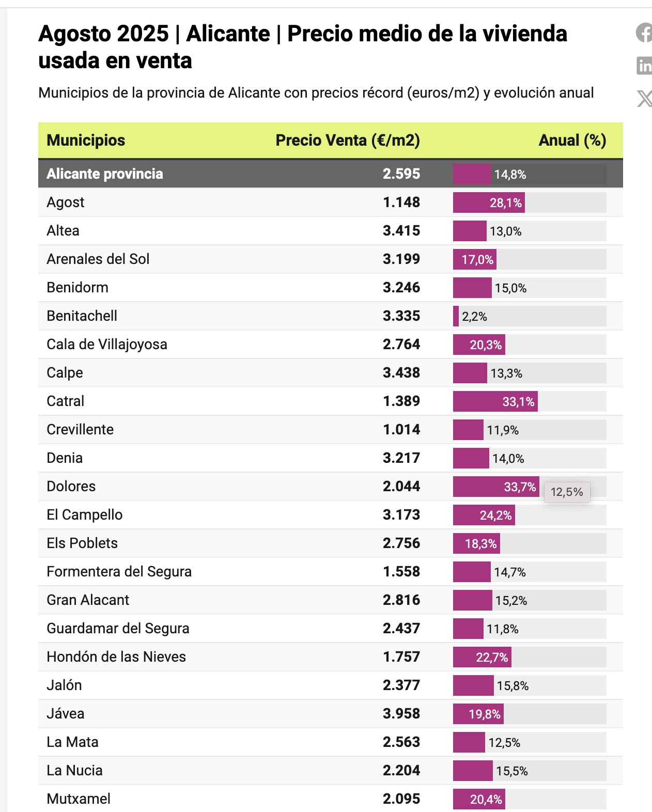This screenshot has width=652, height=812.
Task: Sort by Precio Venta (€/m2) column header
Action: 348,140
